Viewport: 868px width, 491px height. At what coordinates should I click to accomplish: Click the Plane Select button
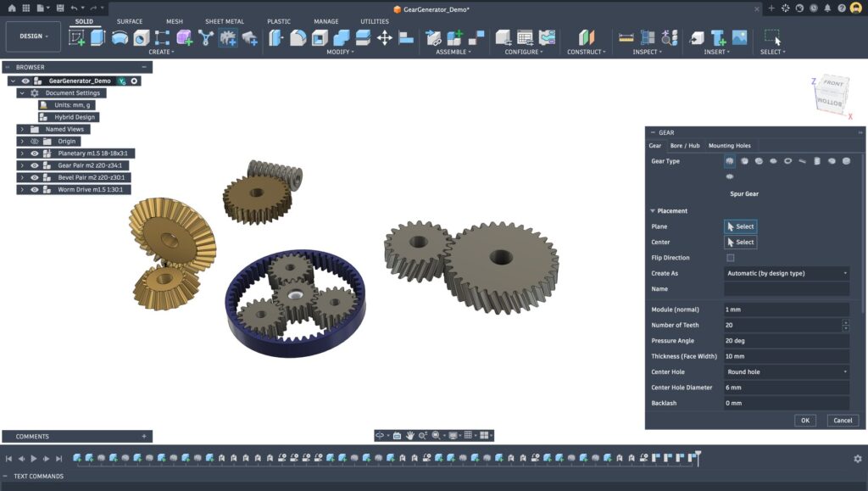(741, 226)
